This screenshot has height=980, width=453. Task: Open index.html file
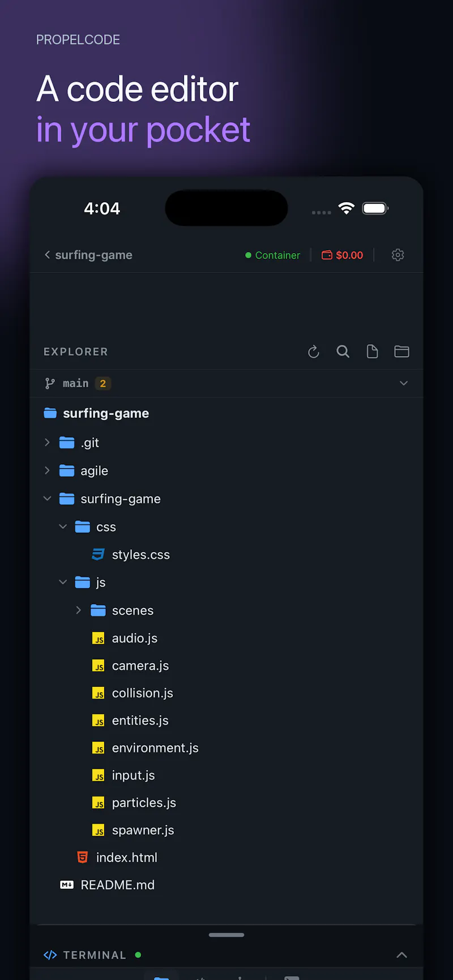[x=127, y=858]
